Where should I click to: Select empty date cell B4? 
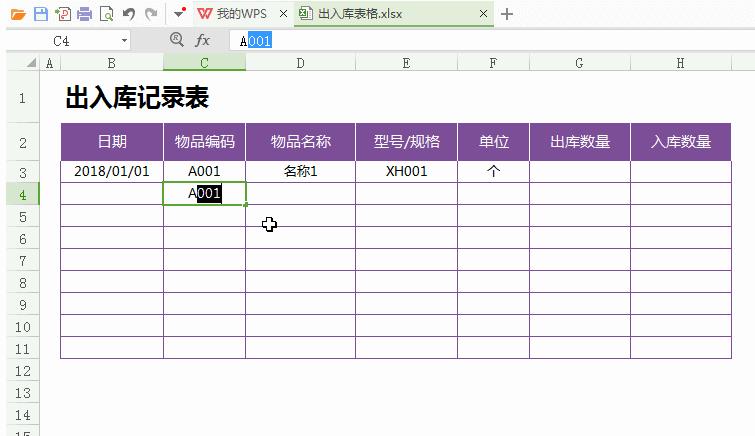pyautogui.click(x=112, y=194)
